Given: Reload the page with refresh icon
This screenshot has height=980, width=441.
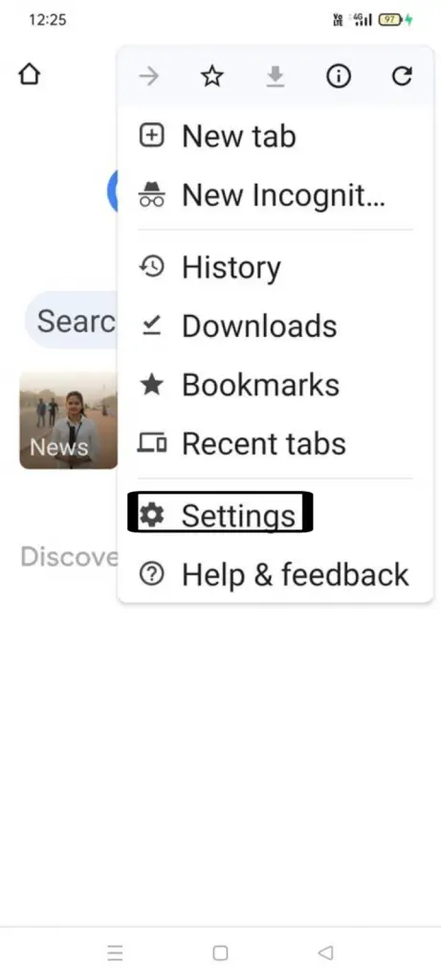Looking at the screenshot, I should [402, 77].
